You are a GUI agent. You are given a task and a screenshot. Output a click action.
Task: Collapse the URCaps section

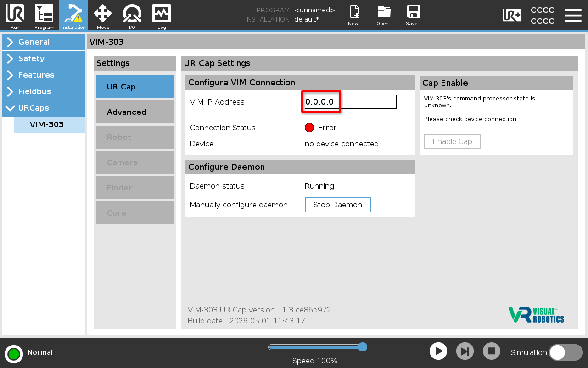tap(44, 108)
